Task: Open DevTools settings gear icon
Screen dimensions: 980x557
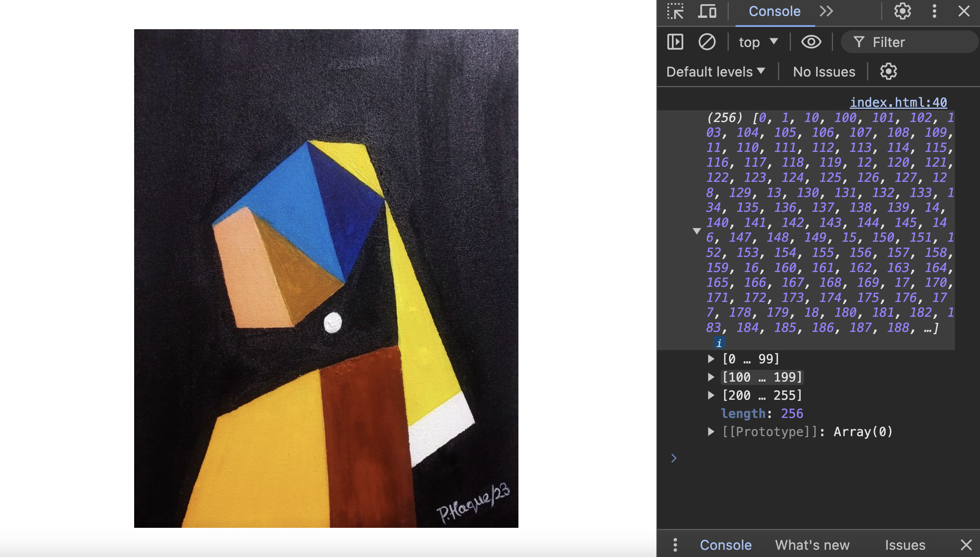Action: click(902, 11)
